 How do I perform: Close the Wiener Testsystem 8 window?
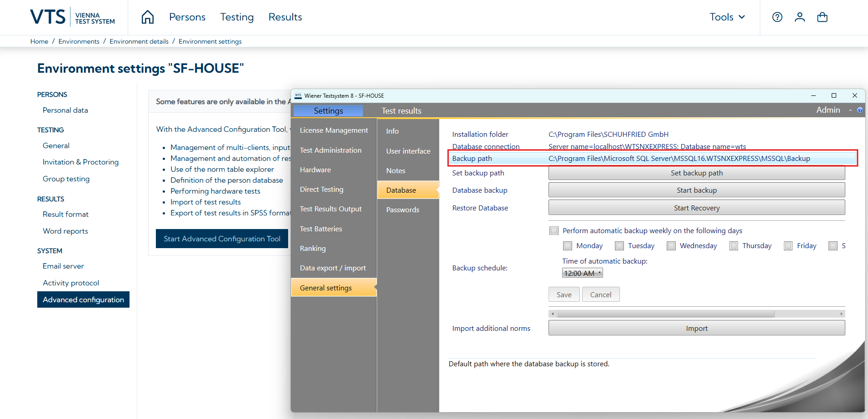(x=855, y=95)
